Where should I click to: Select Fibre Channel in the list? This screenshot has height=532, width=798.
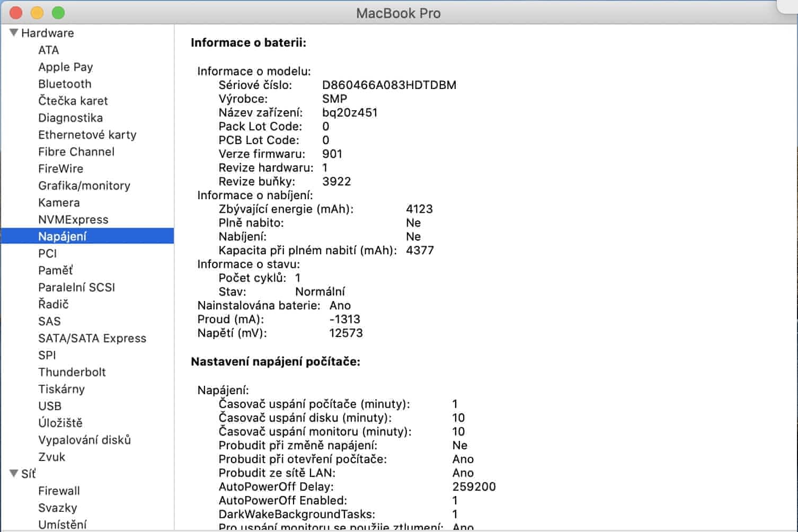pos(76,152)
